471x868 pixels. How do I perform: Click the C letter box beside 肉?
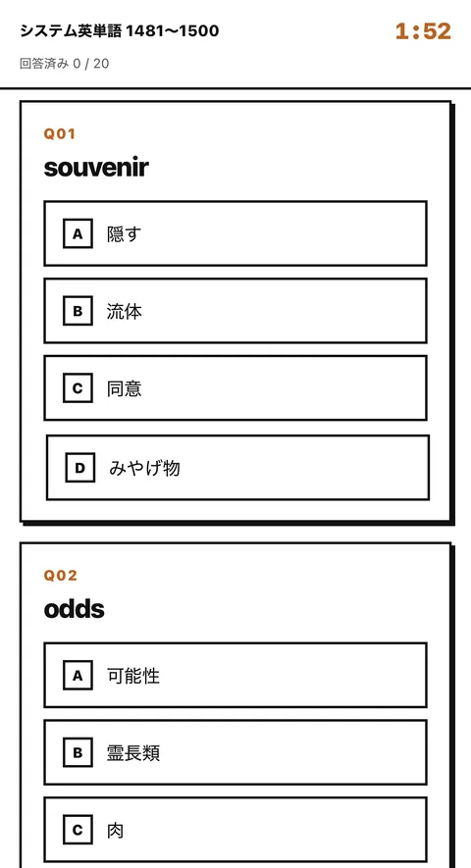pyautogui.click(x=78, y=831)
